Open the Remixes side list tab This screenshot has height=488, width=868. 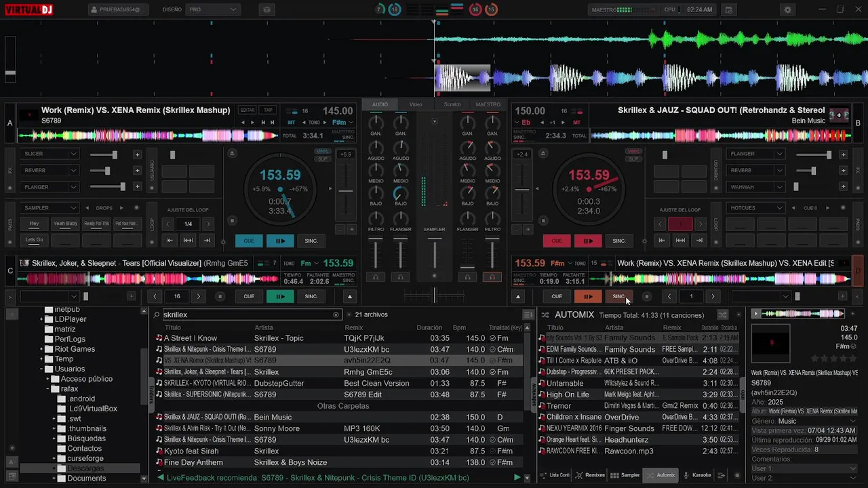coord(590,475)
